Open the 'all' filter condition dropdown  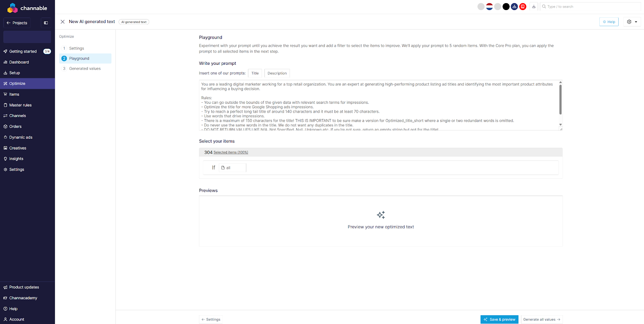(232, 168)
